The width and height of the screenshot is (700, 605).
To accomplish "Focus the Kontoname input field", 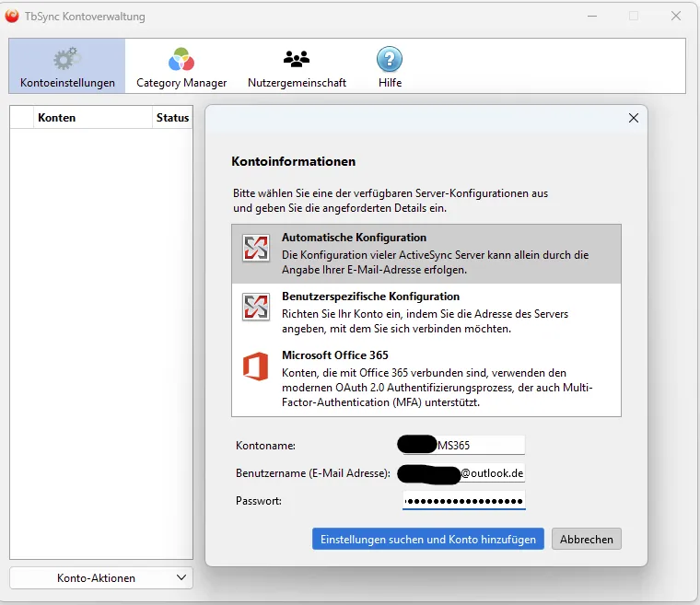I will point(464,445).
